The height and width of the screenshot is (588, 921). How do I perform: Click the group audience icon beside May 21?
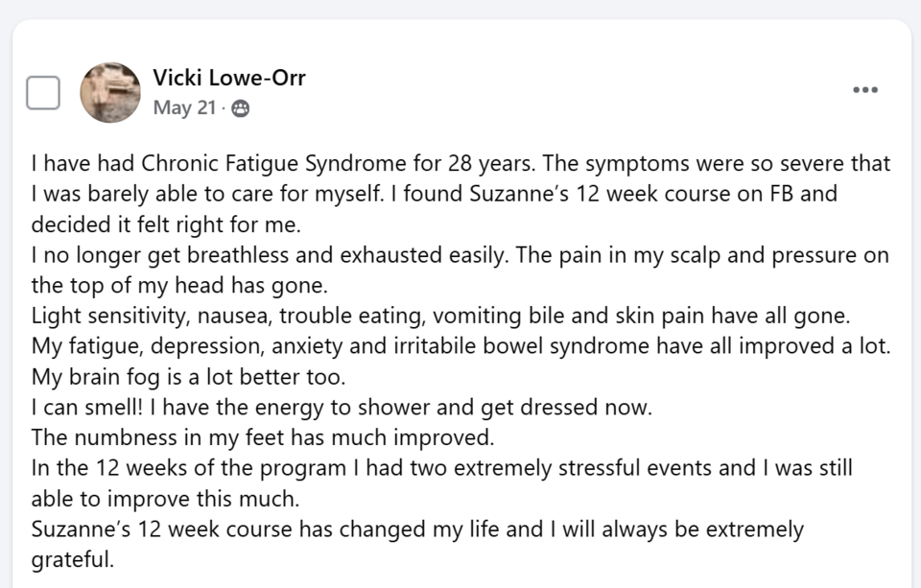point(240,108)
